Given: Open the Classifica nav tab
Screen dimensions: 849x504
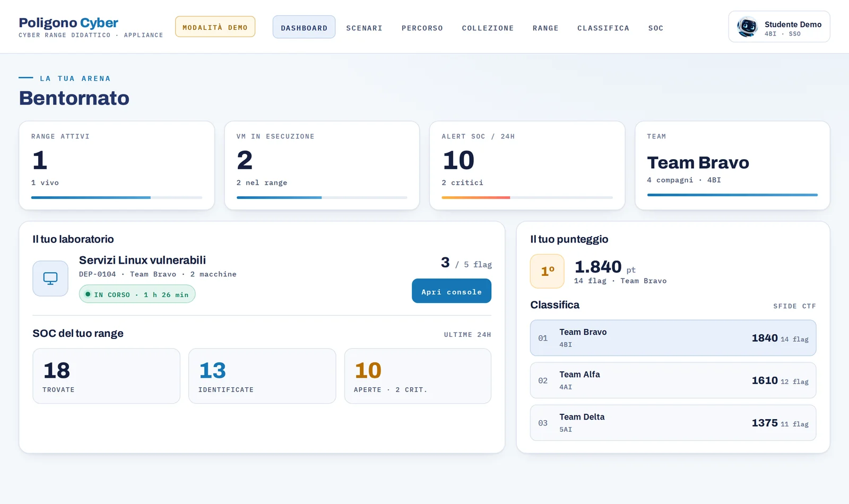Looking at the screenshot, I should tap(603, 28).
